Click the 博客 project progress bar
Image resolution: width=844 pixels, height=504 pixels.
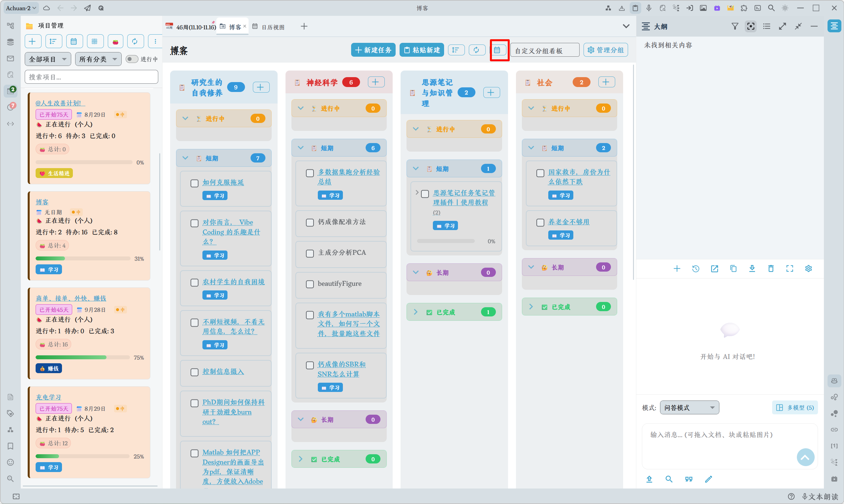coord(83,258)
